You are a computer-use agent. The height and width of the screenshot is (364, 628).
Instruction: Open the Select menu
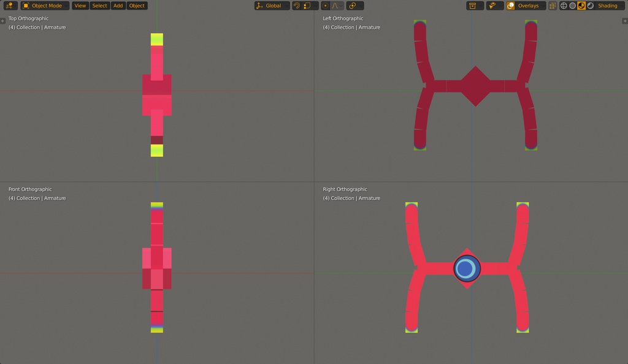pos(99,6)
